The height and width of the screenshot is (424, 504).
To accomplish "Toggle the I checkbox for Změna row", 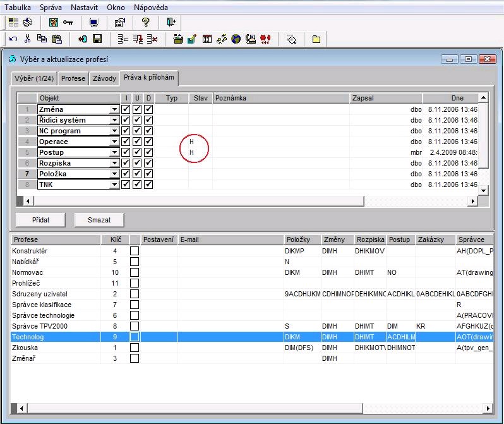I will click(x=126, y=109).
